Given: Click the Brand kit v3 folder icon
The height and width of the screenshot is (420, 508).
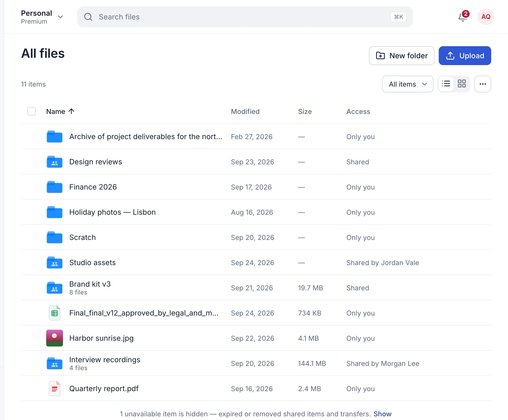Looking at the screenshot, I should pos(55,288).
